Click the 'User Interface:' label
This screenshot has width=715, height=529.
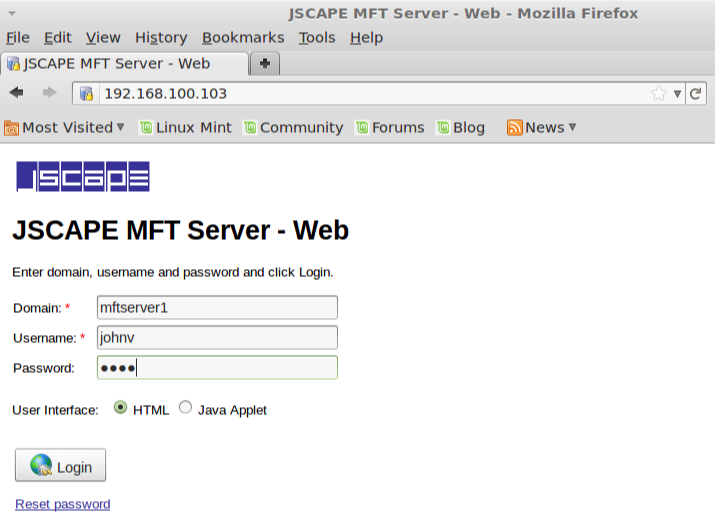click(55, 410)
